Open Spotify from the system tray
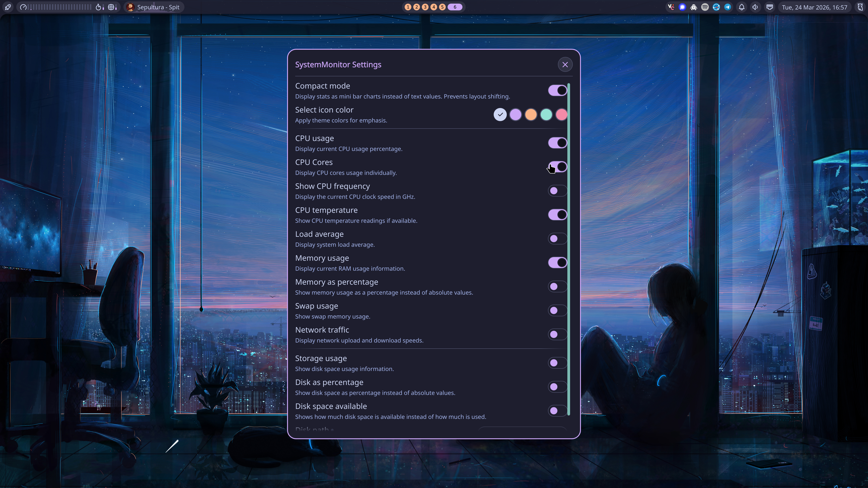868x488 pixels. (x=705, y=7)
